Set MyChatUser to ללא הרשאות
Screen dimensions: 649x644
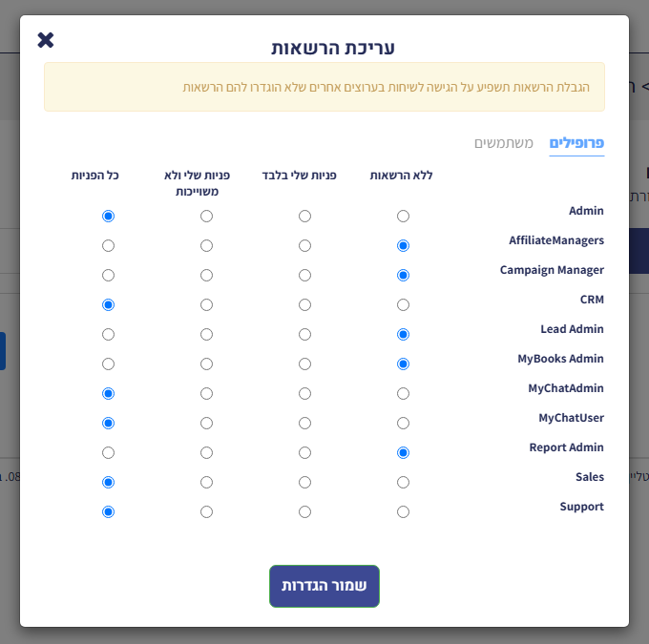[x=403, y=424]
